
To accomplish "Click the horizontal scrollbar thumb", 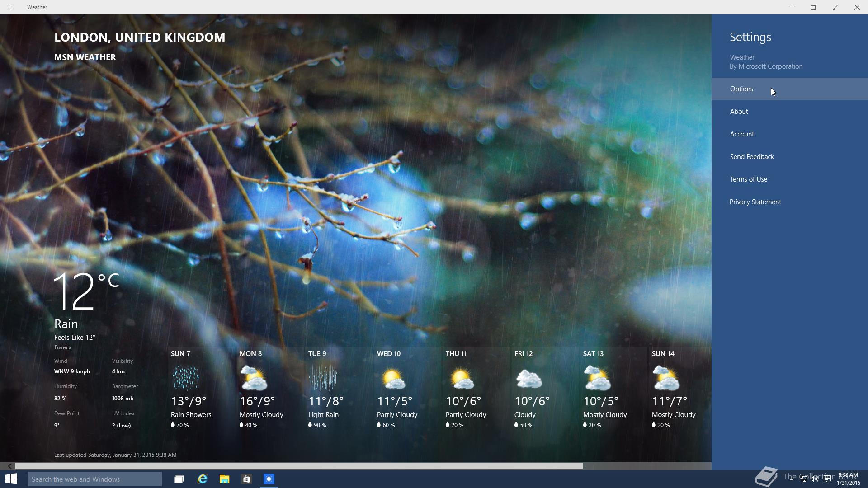I will tap(299, 466).
